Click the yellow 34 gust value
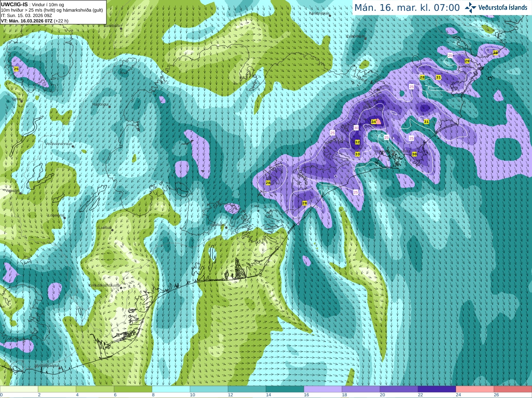 coord(374,122)
